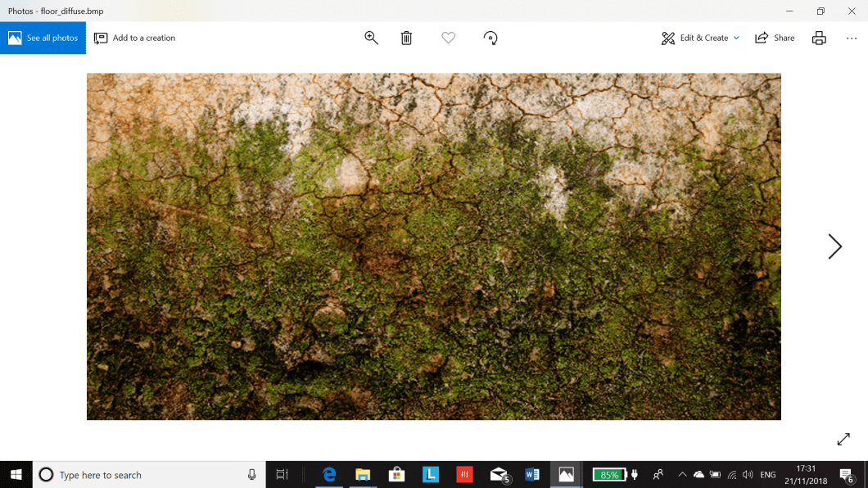Select Add to a creation
The height and width of the screenshot is (488, 868).
click(134, 38)
